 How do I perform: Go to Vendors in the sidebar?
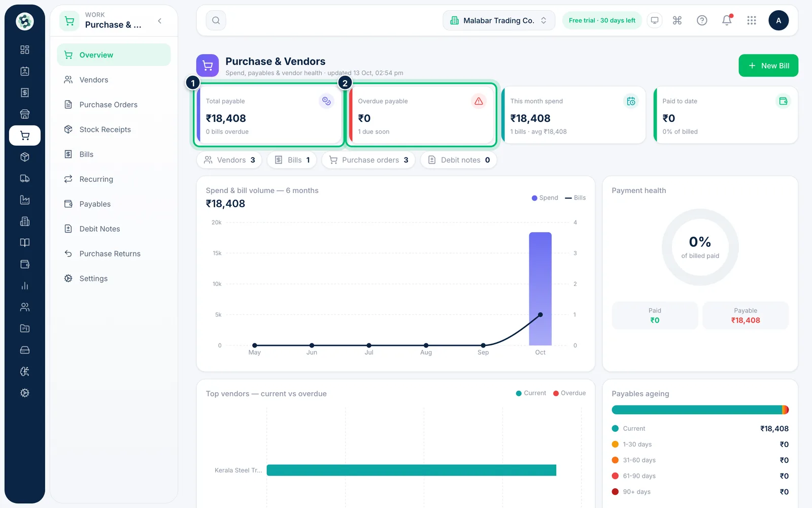click(x=114, y=80)
